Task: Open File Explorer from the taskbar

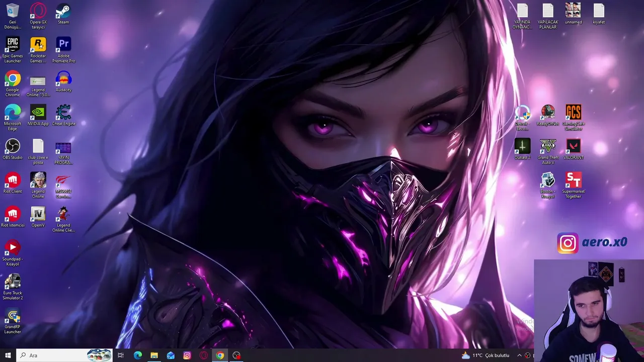Action: 154,355
